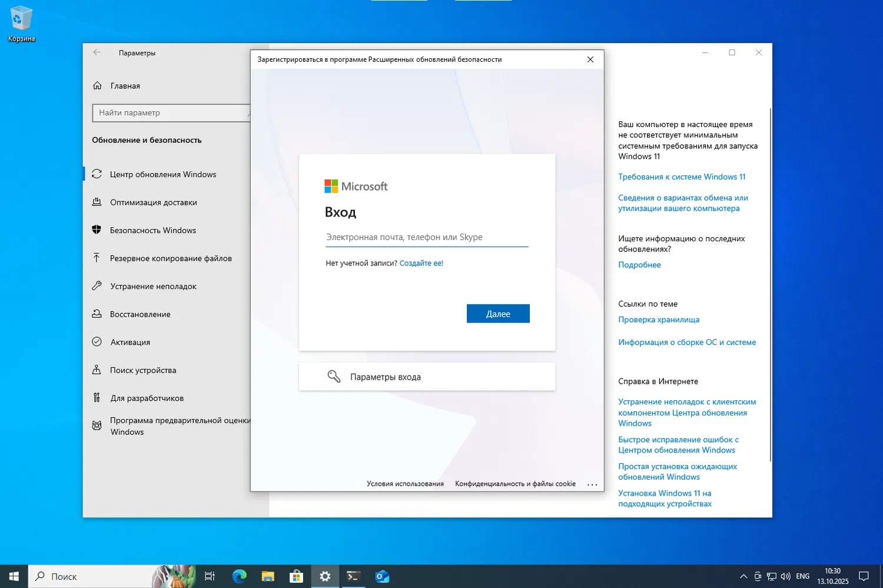Open the For developers settings section
This screenshot has width=883, height=588.
147,398
